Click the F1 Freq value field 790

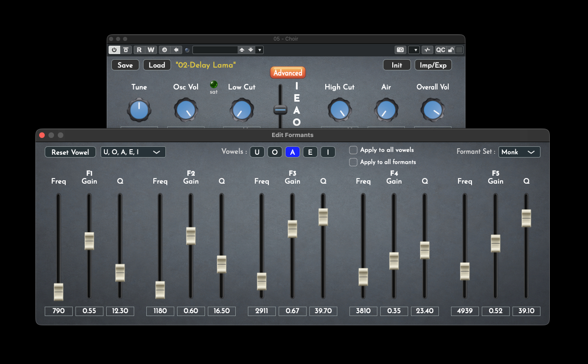pyautogui.click(x=59, y=311)
